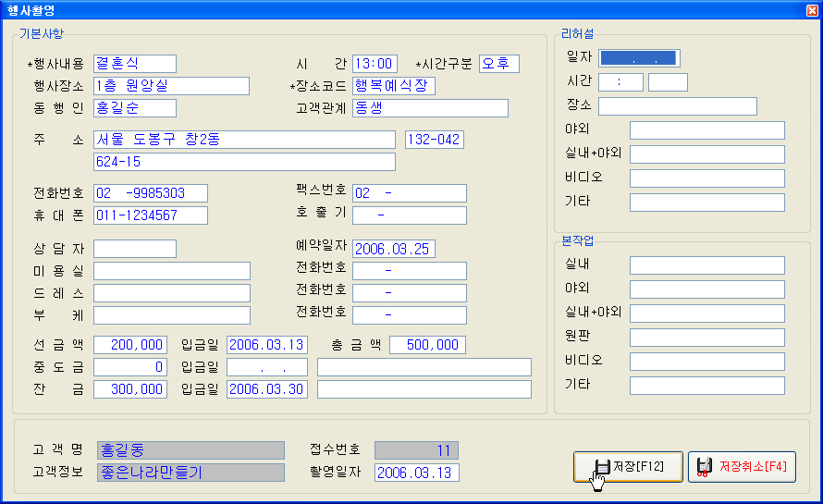Click the 리허설 야외 field

tap(707, 130)
